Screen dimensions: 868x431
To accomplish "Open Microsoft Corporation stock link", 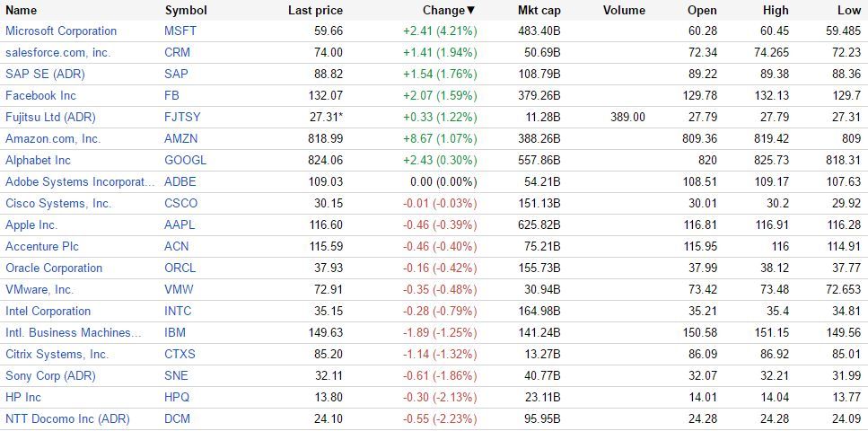I will pyautogui.click(x=61, y=31).
